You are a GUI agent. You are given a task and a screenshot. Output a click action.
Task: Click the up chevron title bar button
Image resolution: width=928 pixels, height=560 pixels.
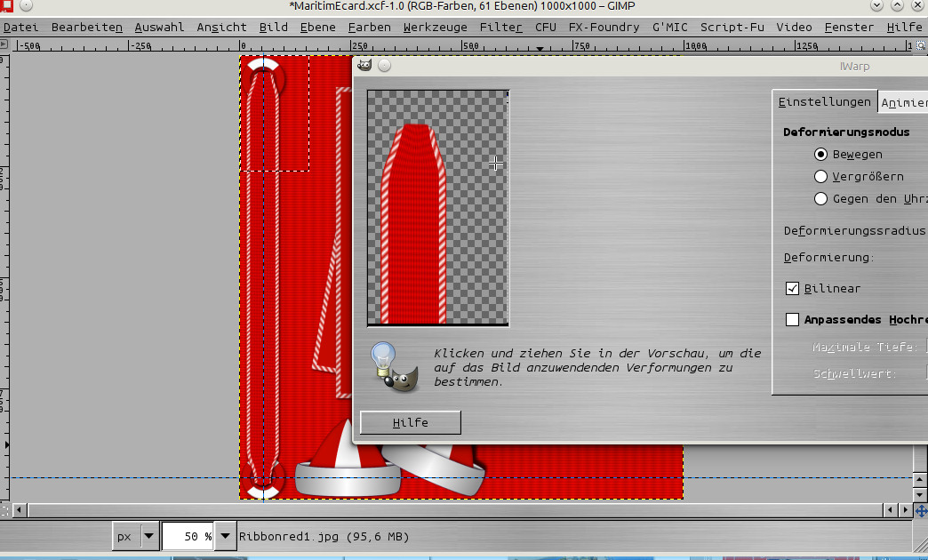click(897, 6)
